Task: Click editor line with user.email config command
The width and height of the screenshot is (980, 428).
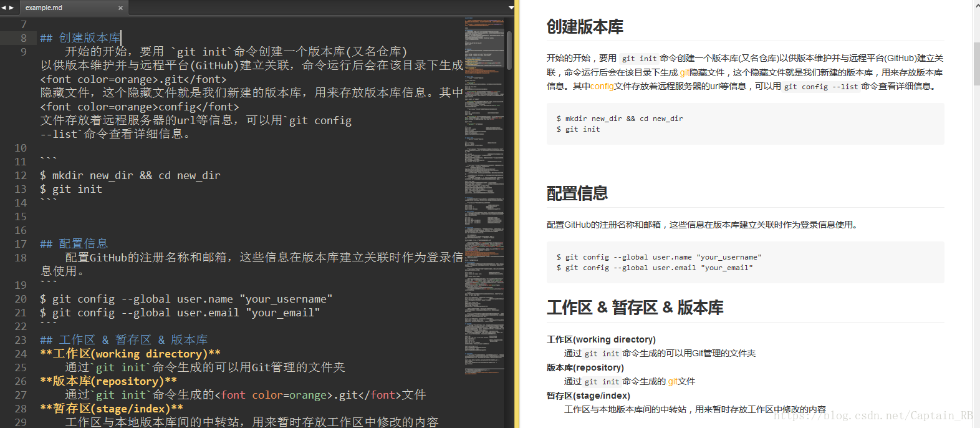Action: 180,313
